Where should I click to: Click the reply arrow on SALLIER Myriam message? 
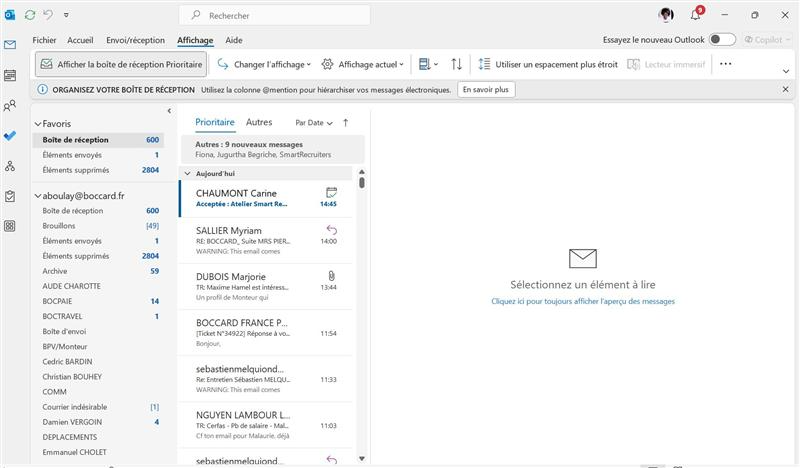coord(332,230)
